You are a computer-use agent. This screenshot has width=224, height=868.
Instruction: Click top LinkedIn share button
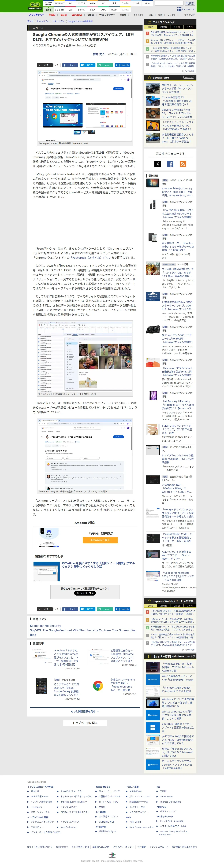pyautogui.click(x=122, y=65)
